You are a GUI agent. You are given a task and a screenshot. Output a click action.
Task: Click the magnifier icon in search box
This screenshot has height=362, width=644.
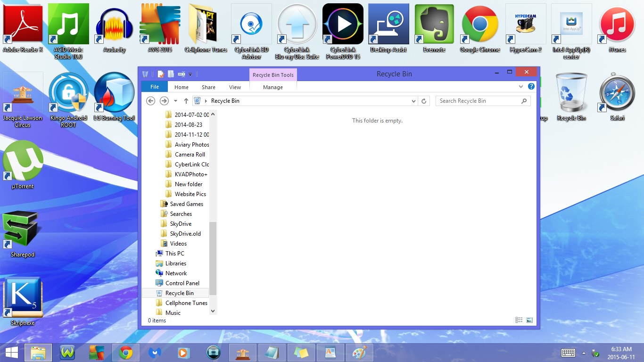click(x=524, y=101)
